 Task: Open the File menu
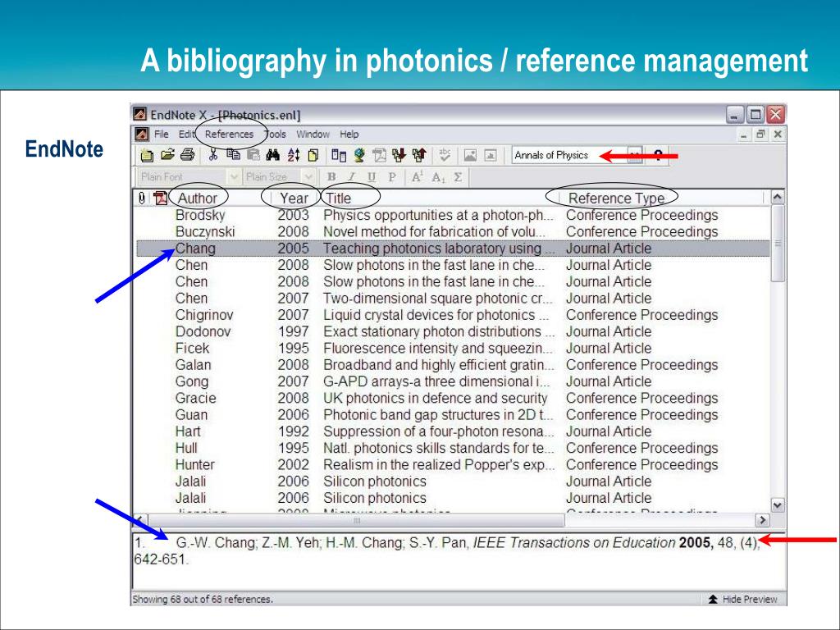162,135
